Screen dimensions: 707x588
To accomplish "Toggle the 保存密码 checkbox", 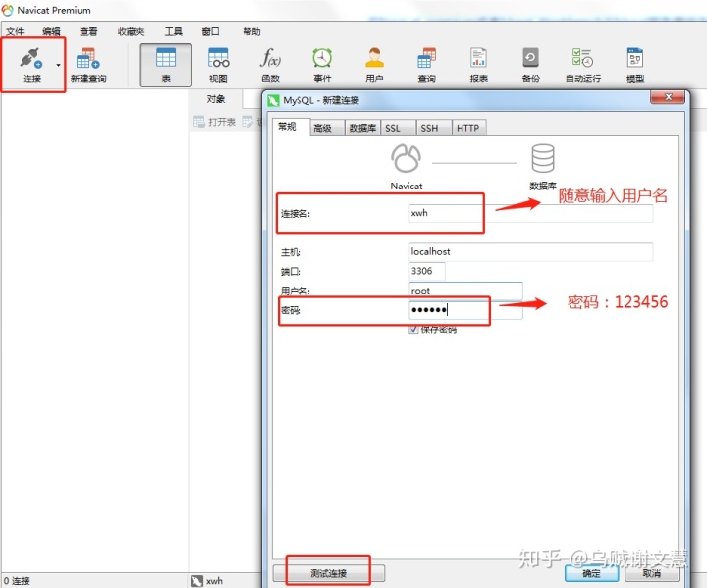I will point(413,329).
